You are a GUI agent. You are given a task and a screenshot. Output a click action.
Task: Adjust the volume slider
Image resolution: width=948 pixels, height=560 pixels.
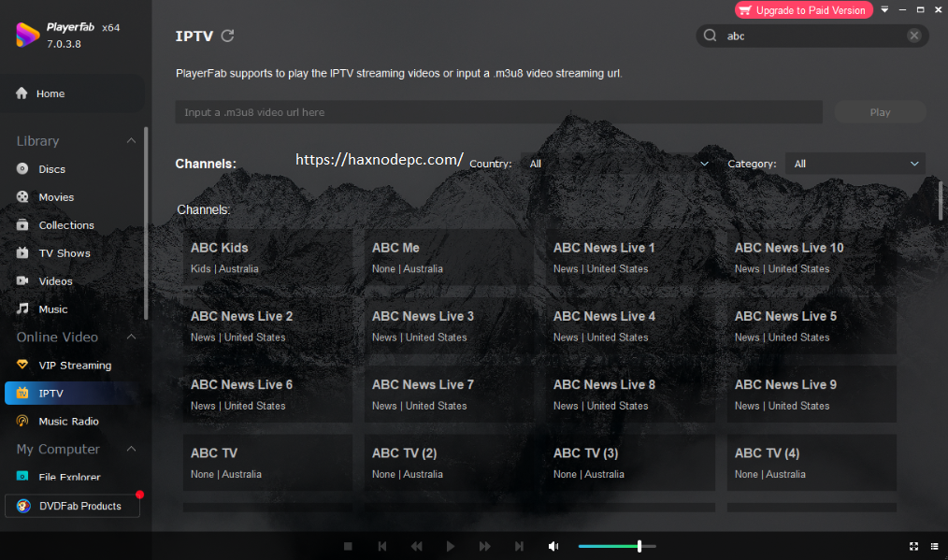(x=617, y=546)
